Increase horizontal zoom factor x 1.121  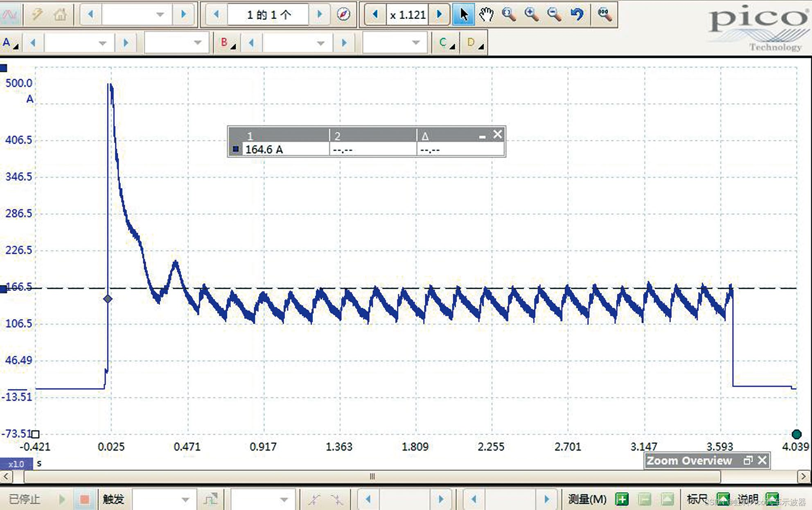[439, 15]
